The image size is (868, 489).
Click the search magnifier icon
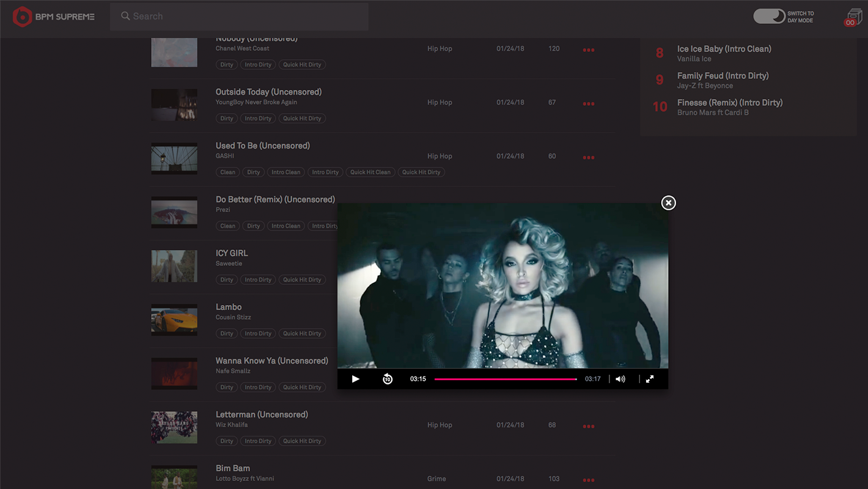(x=125, y=17)
